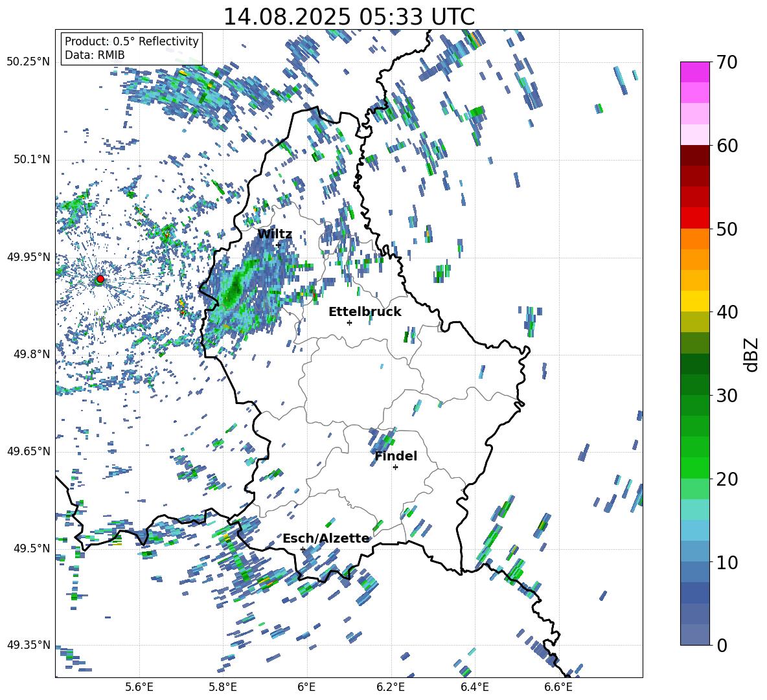Click the 'dBZ' colorbar axis label

point(752,354)
